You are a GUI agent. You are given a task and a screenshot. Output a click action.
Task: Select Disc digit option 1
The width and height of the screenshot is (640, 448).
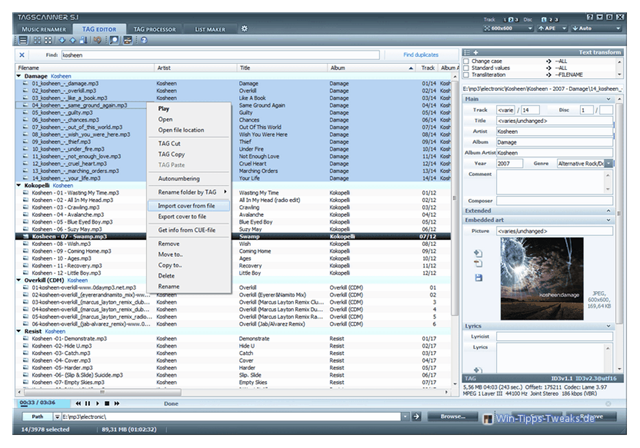[x=544, y=20]
